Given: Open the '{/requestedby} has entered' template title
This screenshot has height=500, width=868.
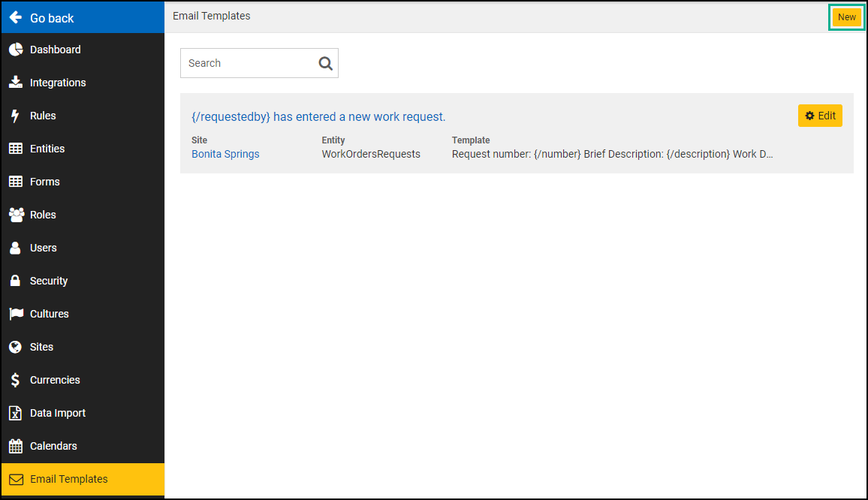Looking at the screenshot, I should coord(318,117).
